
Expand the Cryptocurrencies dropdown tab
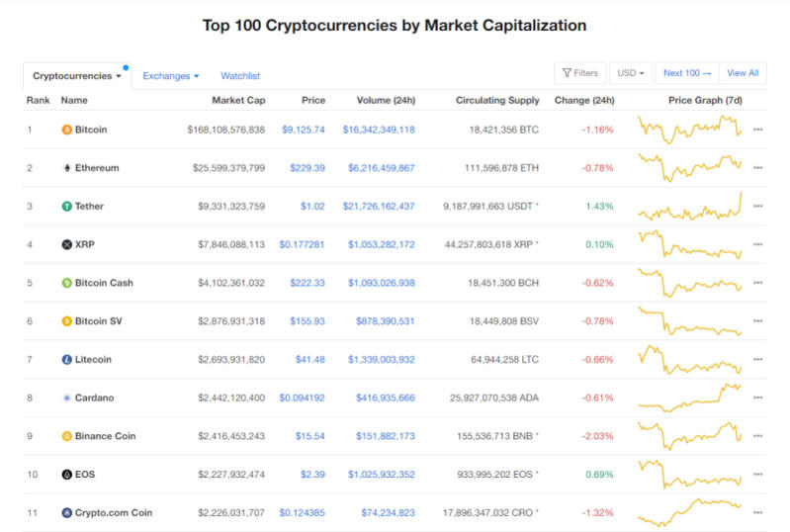point(77,75)
